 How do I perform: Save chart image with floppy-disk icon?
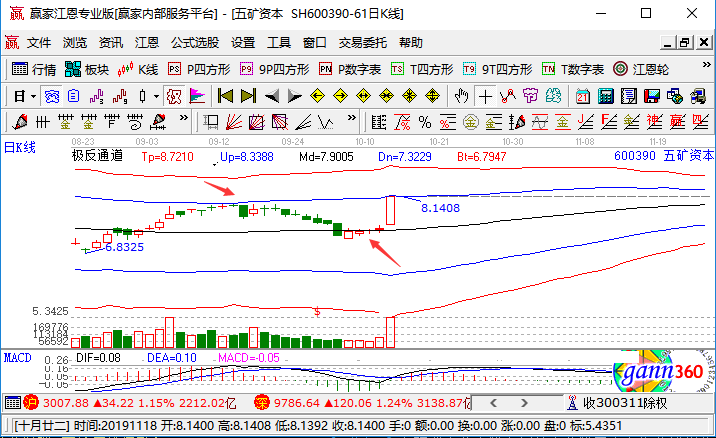652,96
